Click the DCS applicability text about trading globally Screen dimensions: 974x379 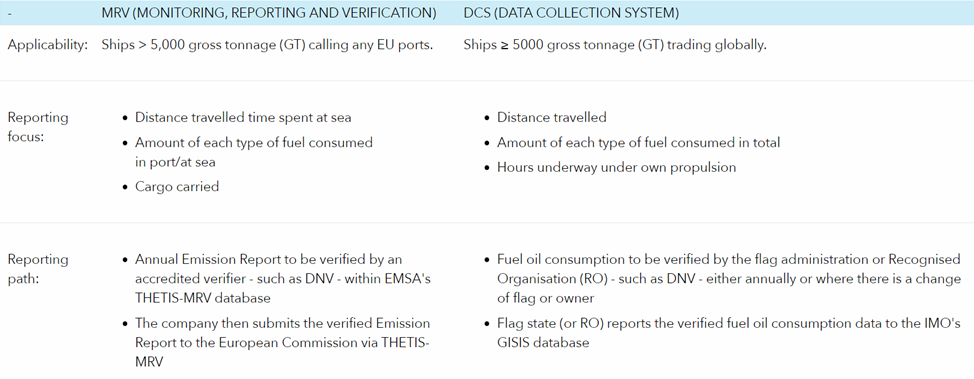(x=615, y=45)
